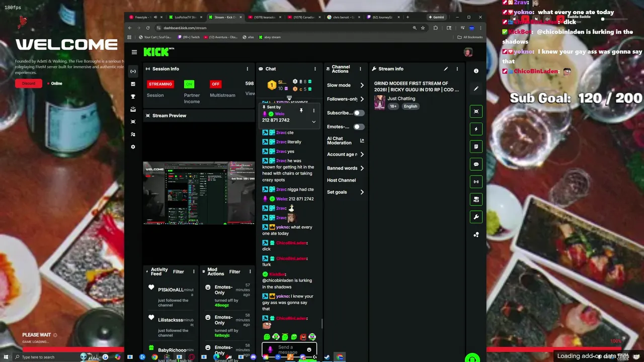This screenshot has height=362, width=644.
Task: Unpin the pinned message by Welo
Action: 301,110
